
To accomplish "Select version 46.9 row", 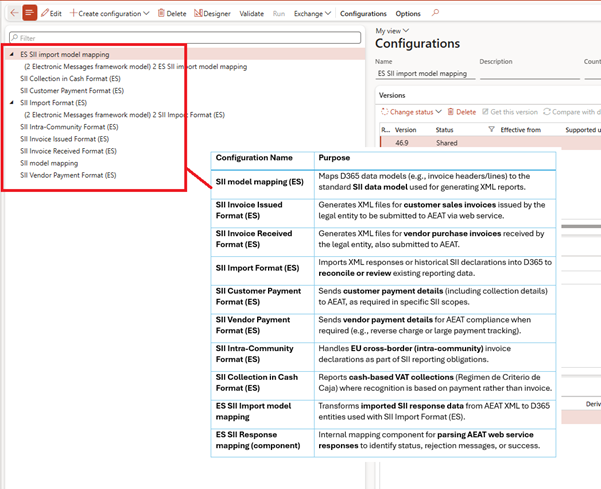I will pos(490,143).
